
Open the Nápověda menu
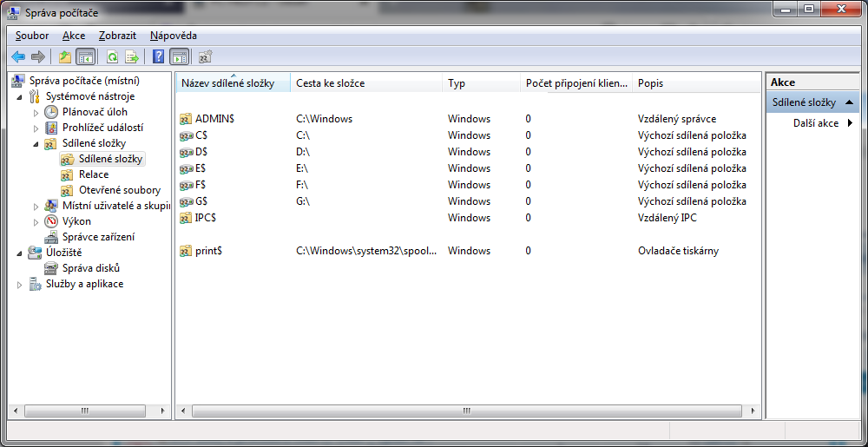pyautogui.click(x=174, y=36)
